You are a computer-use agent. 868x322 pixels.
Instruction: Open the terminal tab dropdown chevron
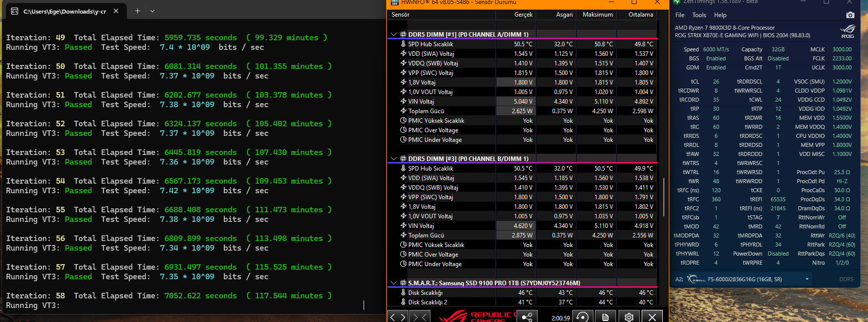coord(152,11)
